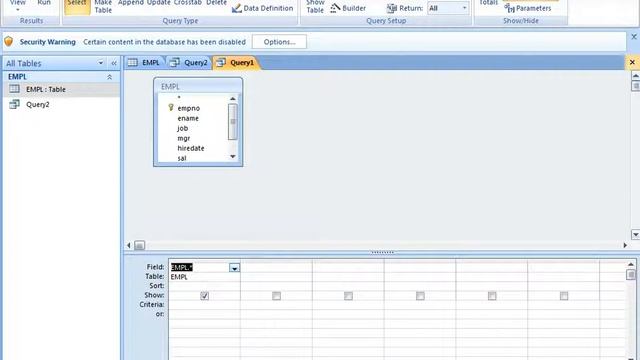
Task: Click the design grid vertical scrollbar thumb
Action: [x=631, y=275]
